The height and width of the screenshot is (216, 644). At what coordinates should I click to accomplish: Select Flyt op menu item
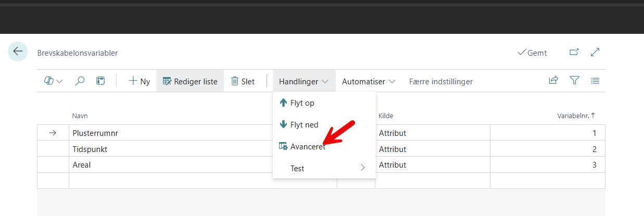[302, 103]
